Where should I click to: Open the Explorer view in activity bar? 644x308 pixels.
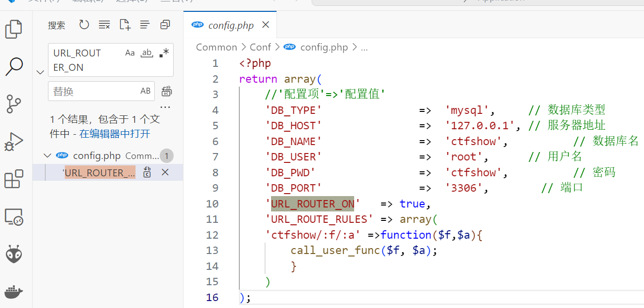[x=14, y=29]
